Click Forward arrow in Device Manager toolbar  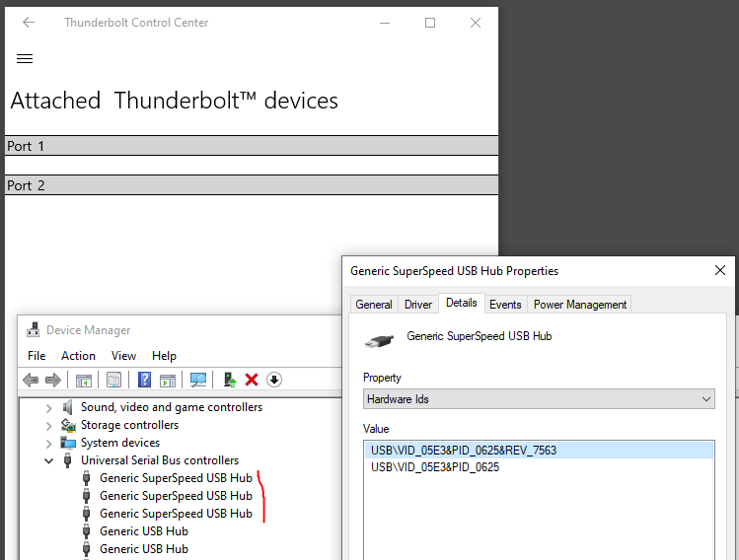53,380
